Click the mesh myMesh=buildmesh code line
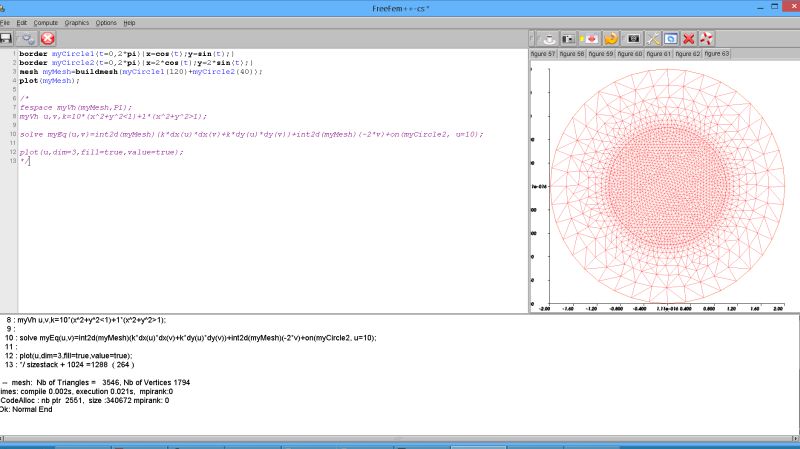Image resolution: width=800 pixels, height=449 pixels. 140,72
